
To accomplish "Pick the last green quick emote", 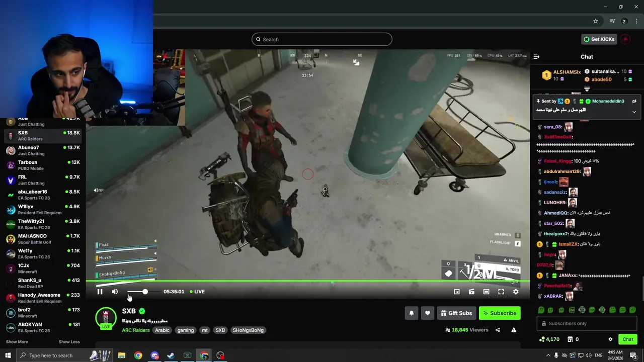I will (x=632, y=310).
